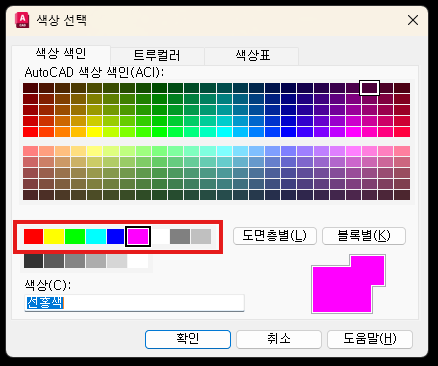Image resolution: width=438 pixels, height=366 pixels.
Task: Pick the medium gray in grayscale row
Action: pos(75,261)
